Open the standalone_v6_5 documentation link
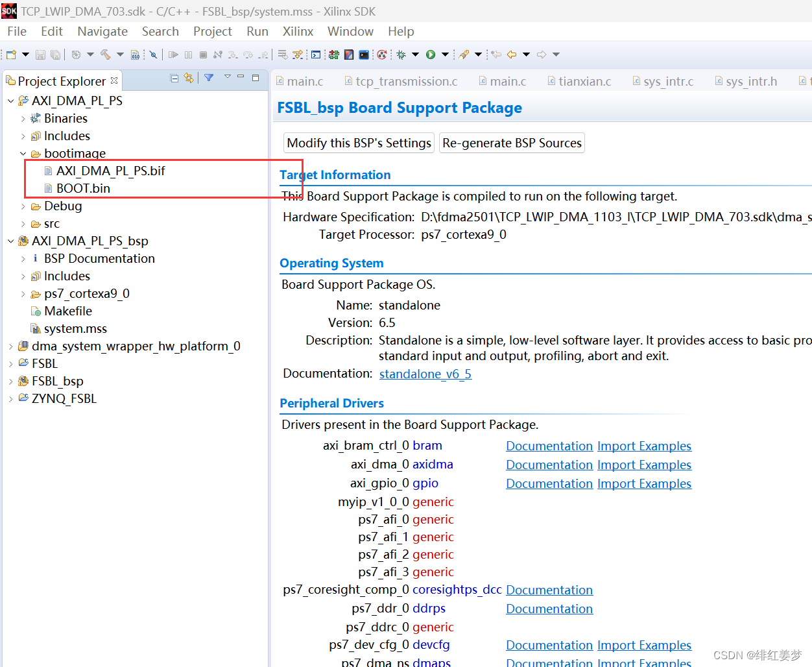 click(425, 374)
